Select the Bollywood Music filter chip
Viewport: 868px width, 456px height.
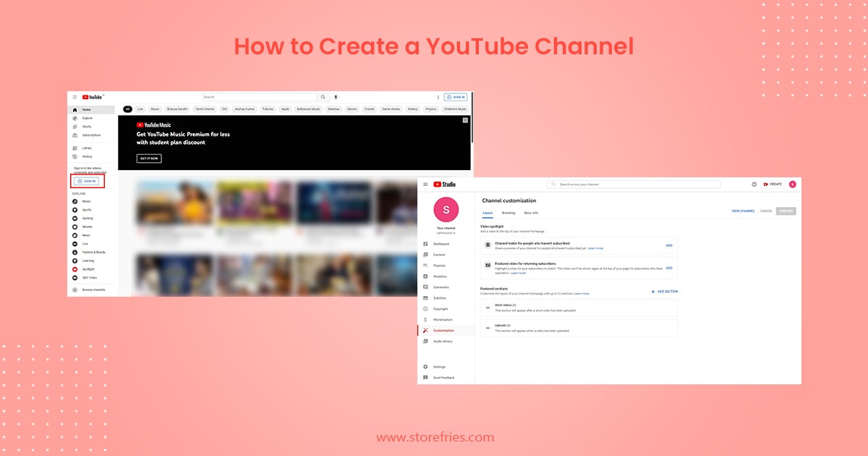click(308, 109)
